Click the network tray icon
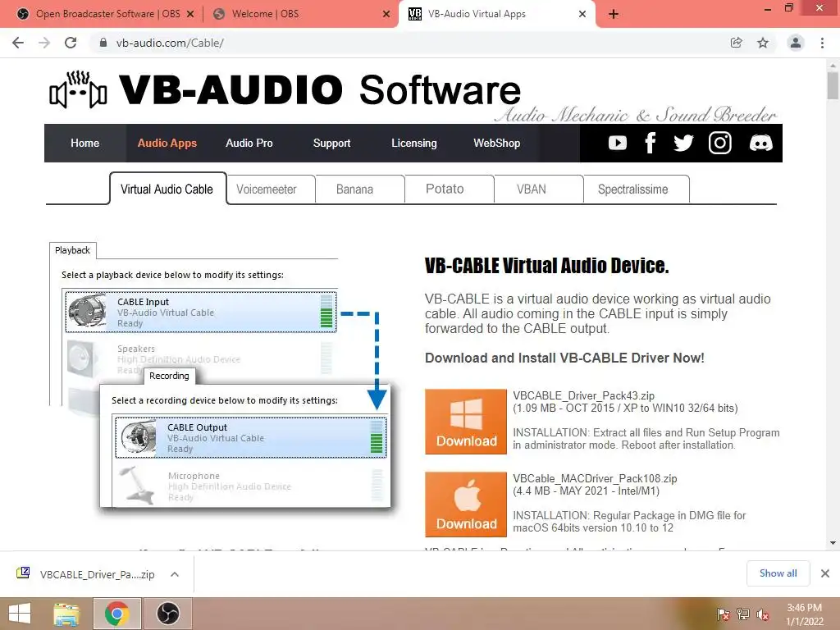Screen dimensions: 840x630 (743, 614)
